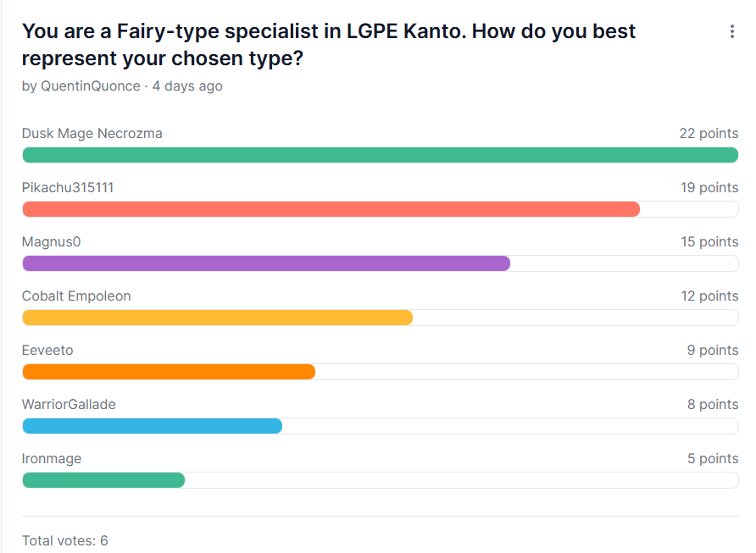
Task: Click the Magnus0 option label
Action: pyautogui.click(x=51, y=242)
